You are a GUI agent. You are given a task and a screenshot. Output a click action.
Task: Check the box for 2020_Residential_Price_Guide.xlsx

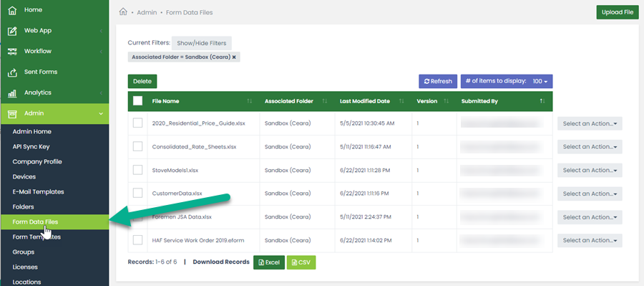pos(138,123)
